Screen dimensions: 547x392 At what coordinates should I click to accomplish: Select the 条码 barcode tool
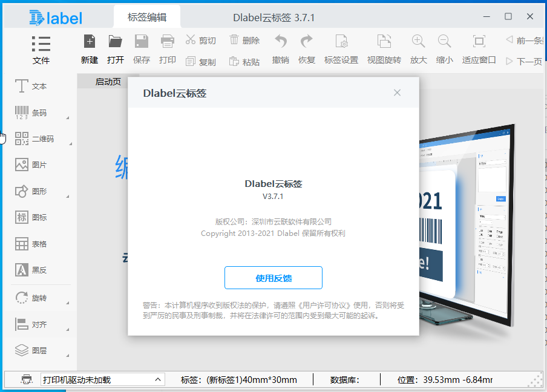pyautogui.click(x=31, y=113)
